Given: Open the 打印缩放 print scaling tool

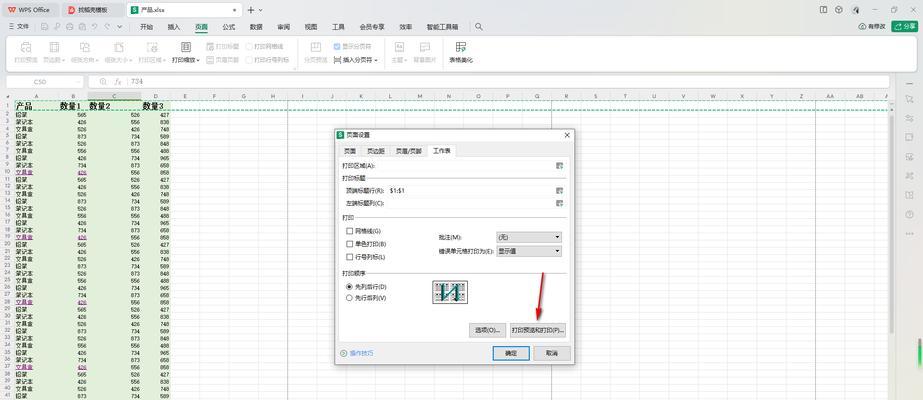Looking at the screenshot, I should (185, 52).
